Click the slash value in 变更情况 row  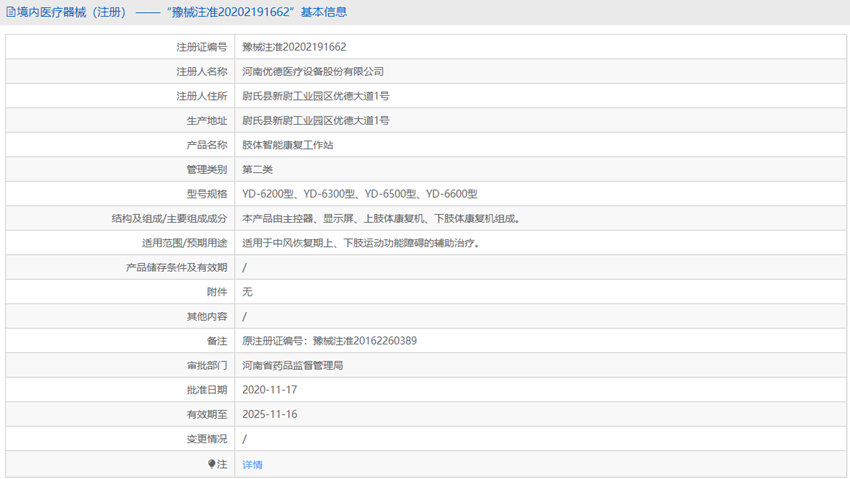pos(244,439)
